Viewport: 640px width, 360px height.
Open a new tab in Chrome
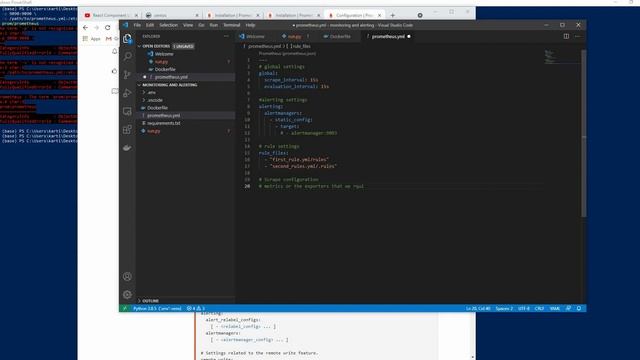click(x=393, y=16)
